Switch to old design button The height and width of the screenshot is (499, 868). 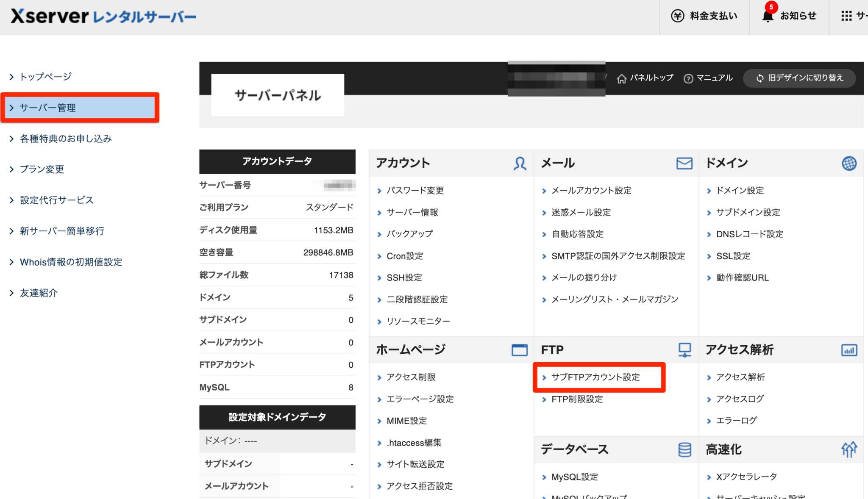tap(799, 78)
